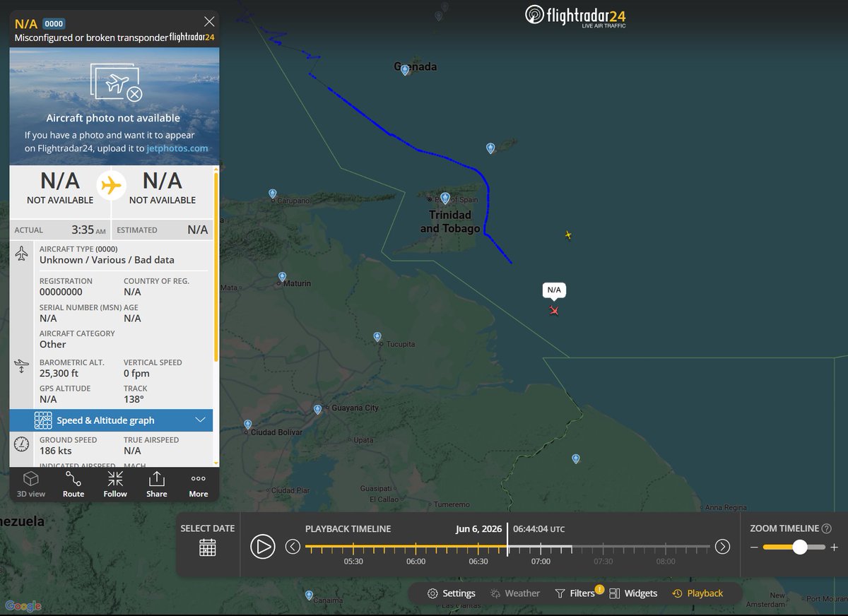Click the Grenada airport marker
This screenshot has height=616, width=848.
coord(405,70)
